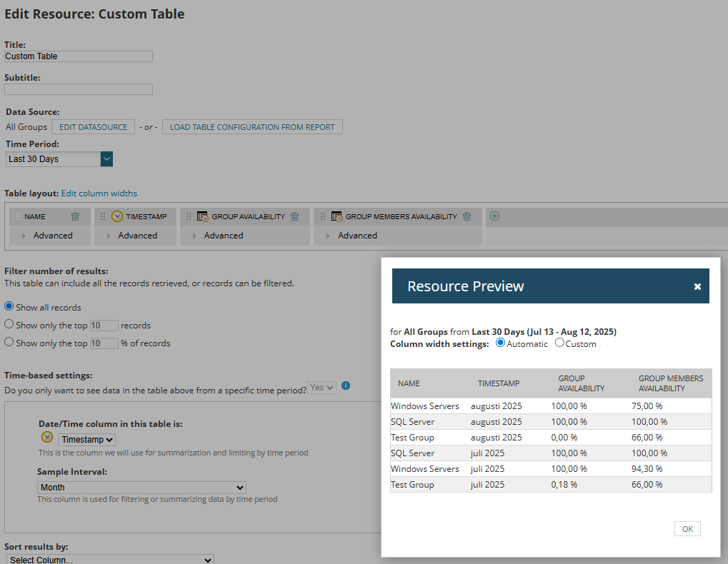Click into the Subtitle input field
The height and width of the screenshot is (564, 728).
79,89
